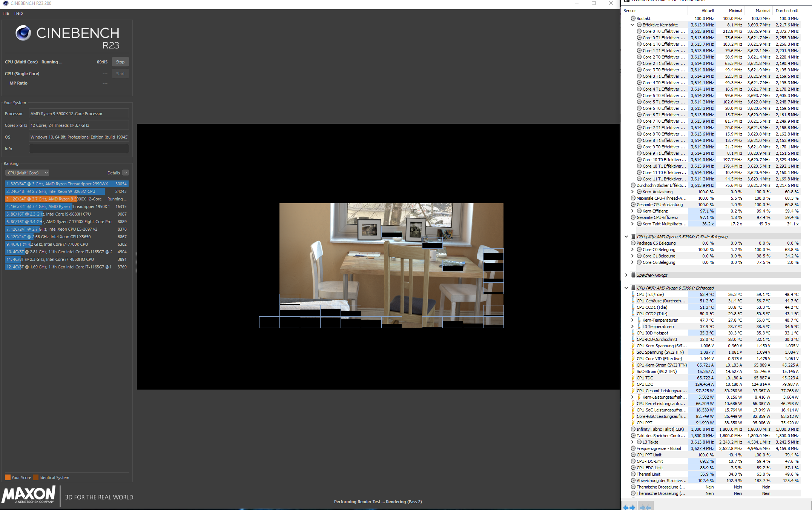
Task: Click the Details dropdown arrow button
Action: point(126,173)
